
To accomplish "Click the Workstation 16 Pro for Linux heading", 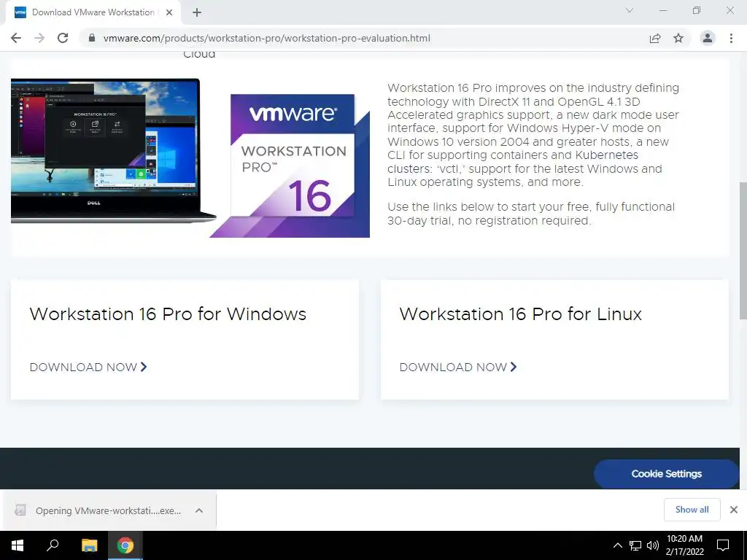I will 521,314.
